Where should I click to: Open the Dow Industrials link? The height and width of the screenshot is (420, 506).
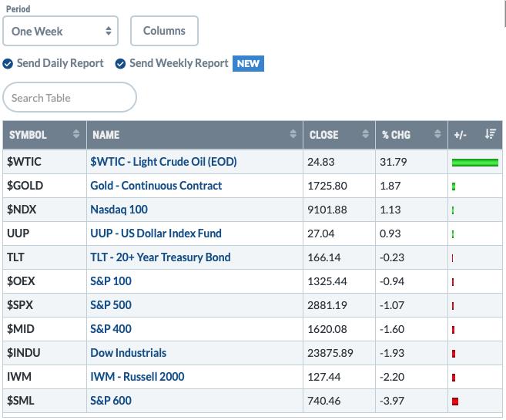tap(129, 353)
